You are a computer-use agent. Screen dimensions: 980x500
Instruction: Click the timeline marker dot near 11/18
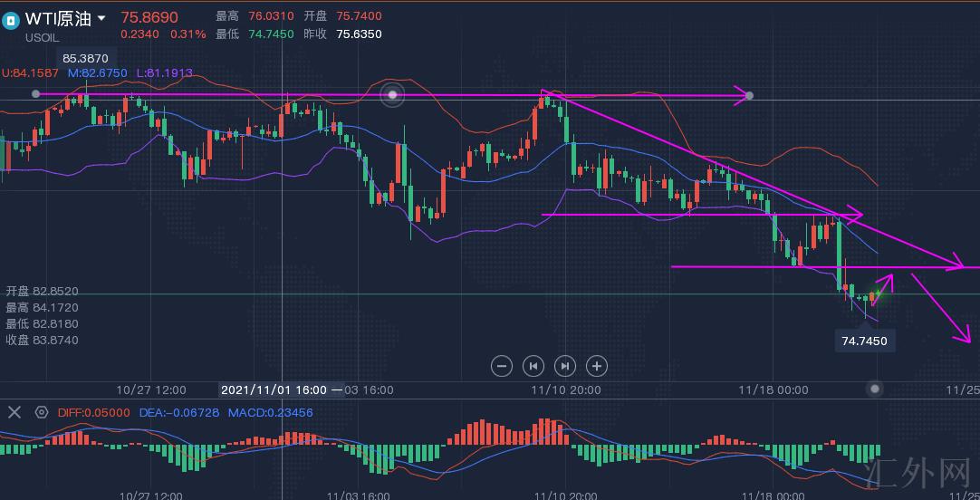(x=874, y=389)
